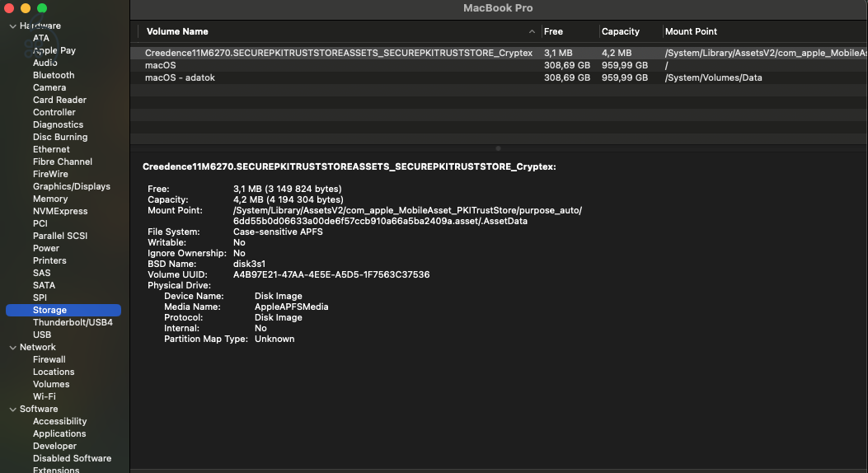
Task: Select FireWire in sidebar
Action: point(49,174)
